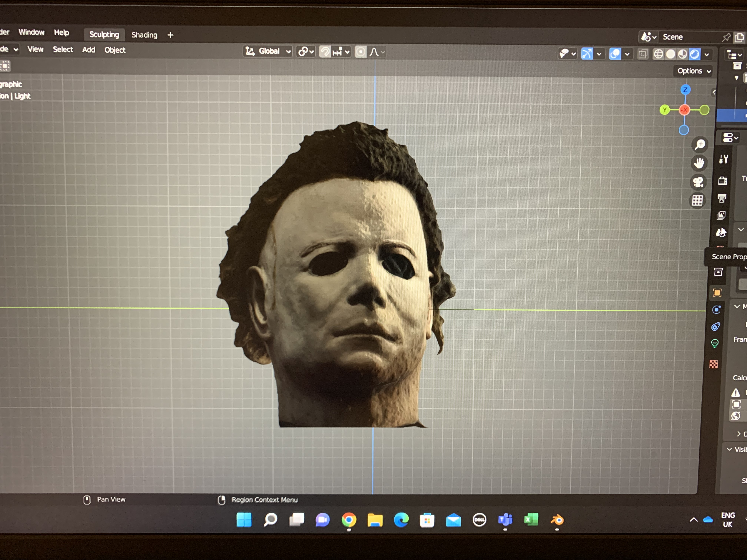Screen dimensions: 747x560
Task: Open the Help menu
Action: click(x=62, y=33)
